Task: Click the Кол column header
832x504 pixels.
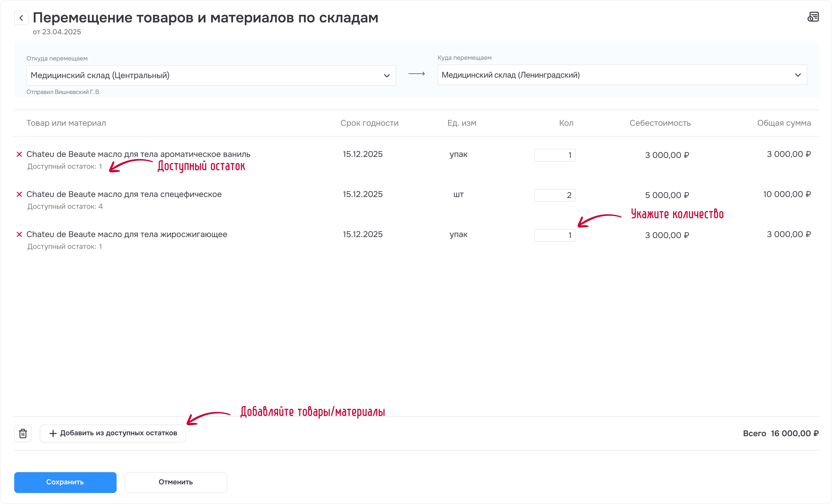Action: coord(566,123)
